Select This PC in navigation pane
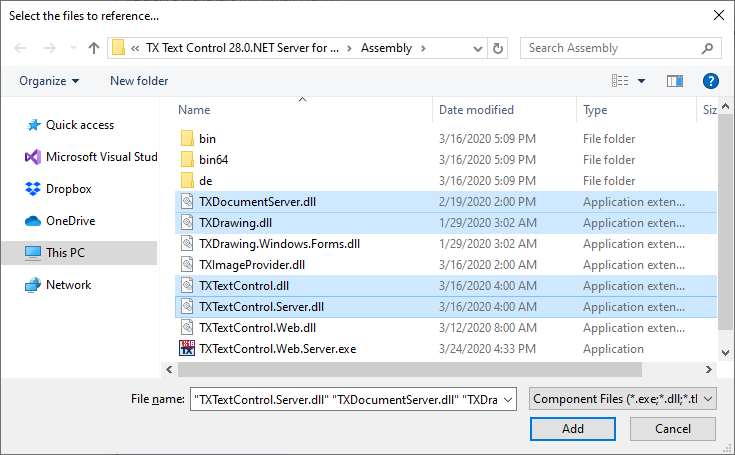This screenshot has height=455, width=735. [80, 253]
